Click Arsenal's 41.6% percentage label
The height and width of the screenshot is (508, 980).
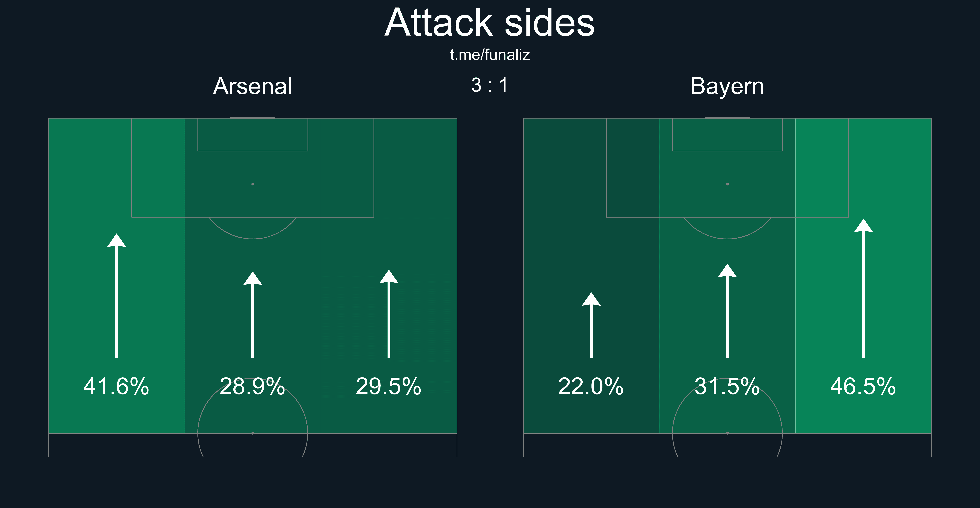point(116,386)
